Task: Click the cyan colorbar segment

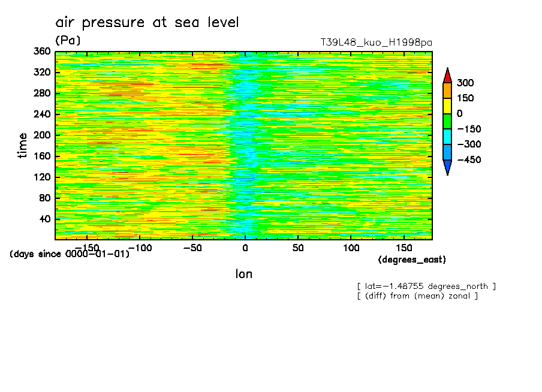Action: point(447,137)
